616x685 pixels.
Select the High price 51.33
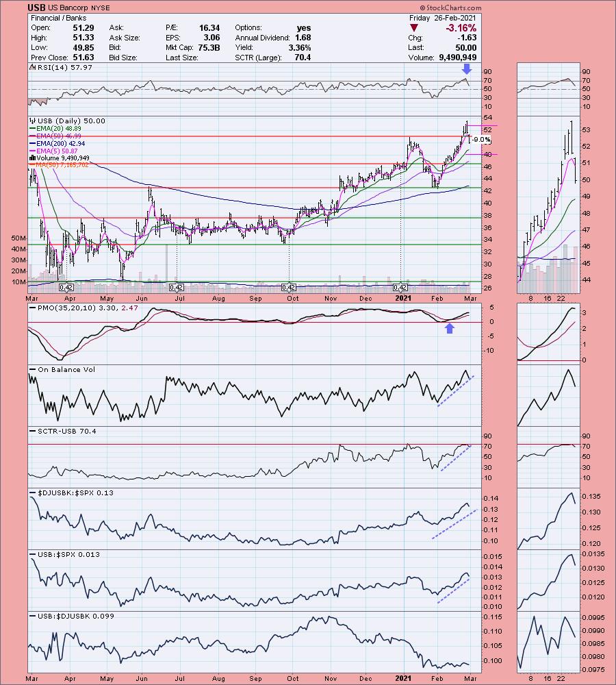coord(83,38)
